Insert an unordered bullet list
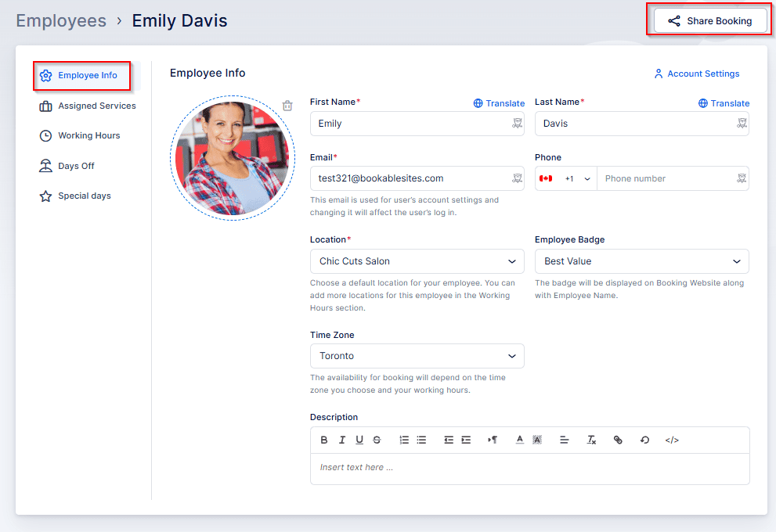 click(x=421, y=440)
